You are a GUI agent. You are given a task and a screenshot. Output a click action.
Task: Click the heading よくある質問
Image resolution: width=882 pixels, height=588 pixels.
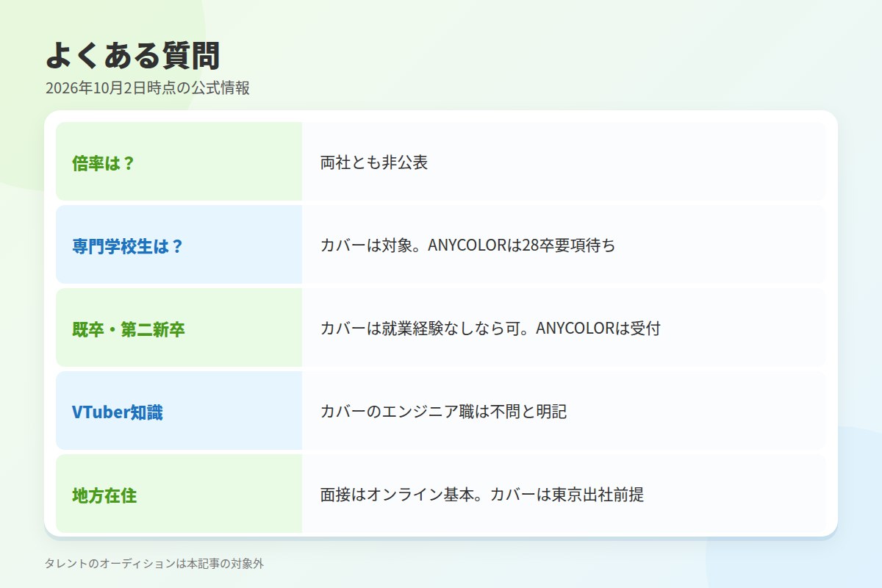(132, 56)
